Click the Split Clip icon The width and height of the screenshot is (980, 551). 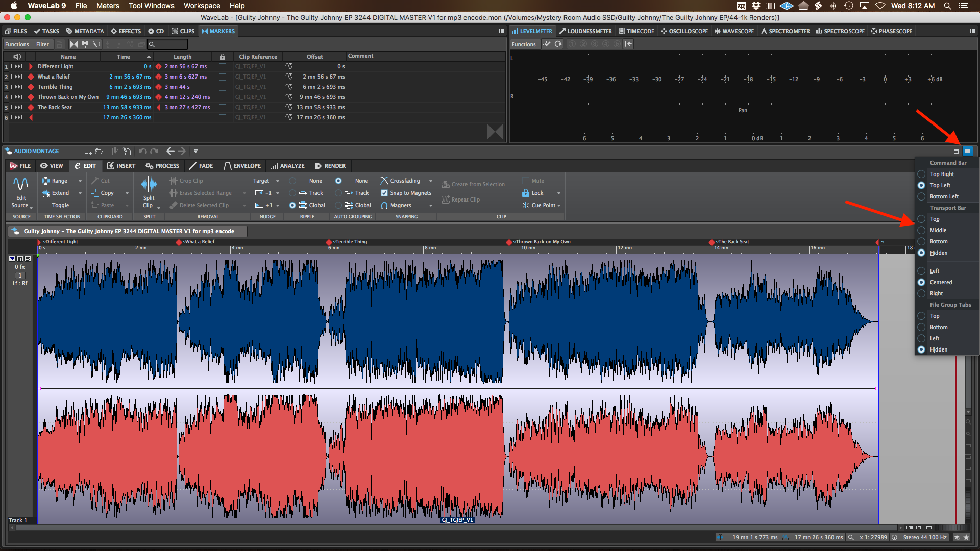(149, 185)
